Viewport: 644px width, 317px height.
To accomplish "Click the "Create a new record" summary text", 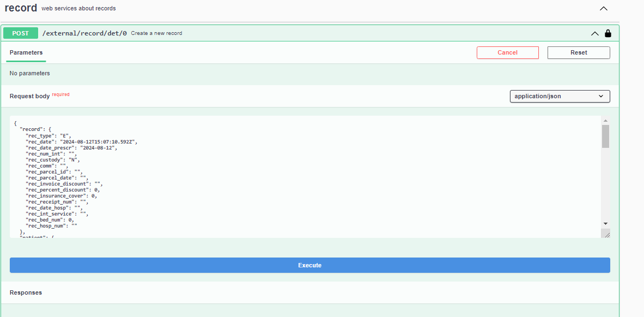I will point(156,33).
